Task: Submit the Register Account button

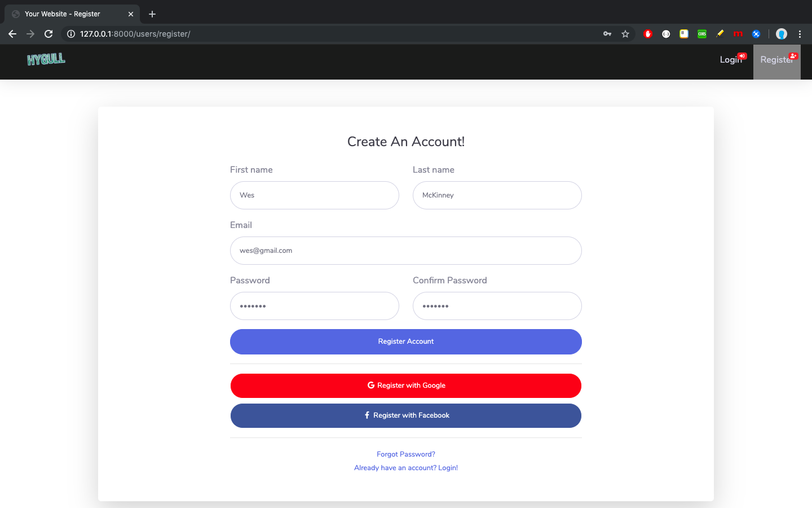Action: tap(406, 341)
